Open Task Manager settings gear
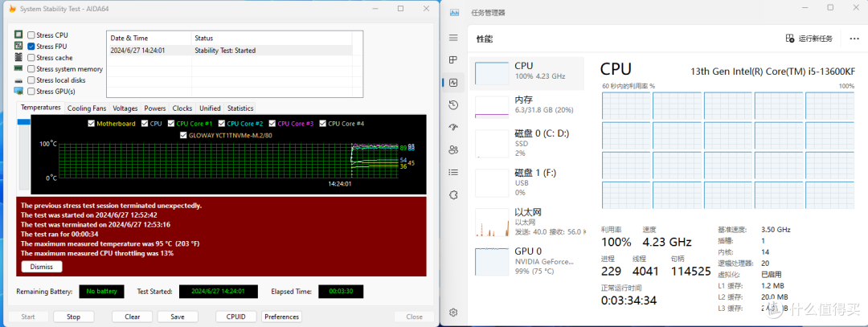Viewport: 868px width, 327px height. pos(453,313)
